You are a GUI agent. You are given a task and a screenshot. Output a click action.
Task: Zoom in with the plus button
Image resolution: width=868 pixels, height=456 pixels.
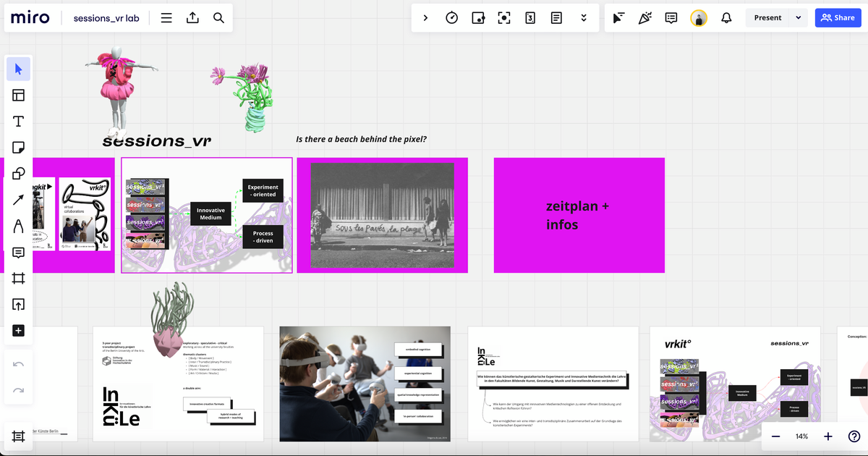tap(828, 436)
